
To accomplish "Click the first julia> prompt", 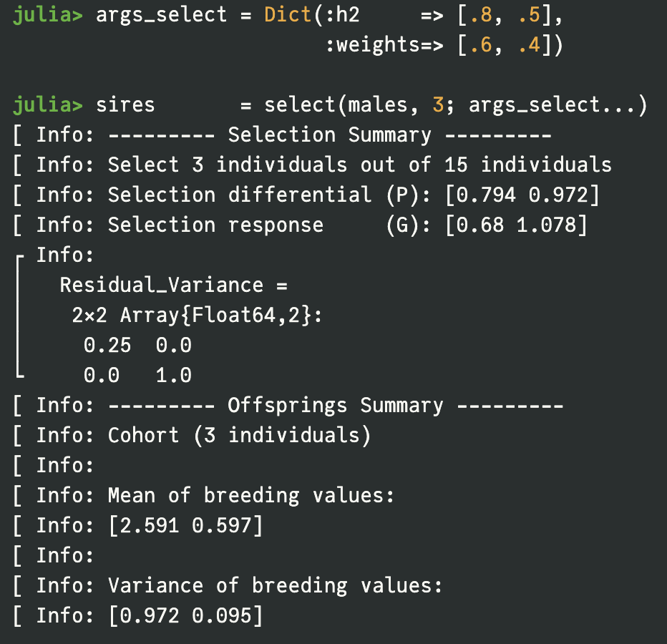I will 48,15.
